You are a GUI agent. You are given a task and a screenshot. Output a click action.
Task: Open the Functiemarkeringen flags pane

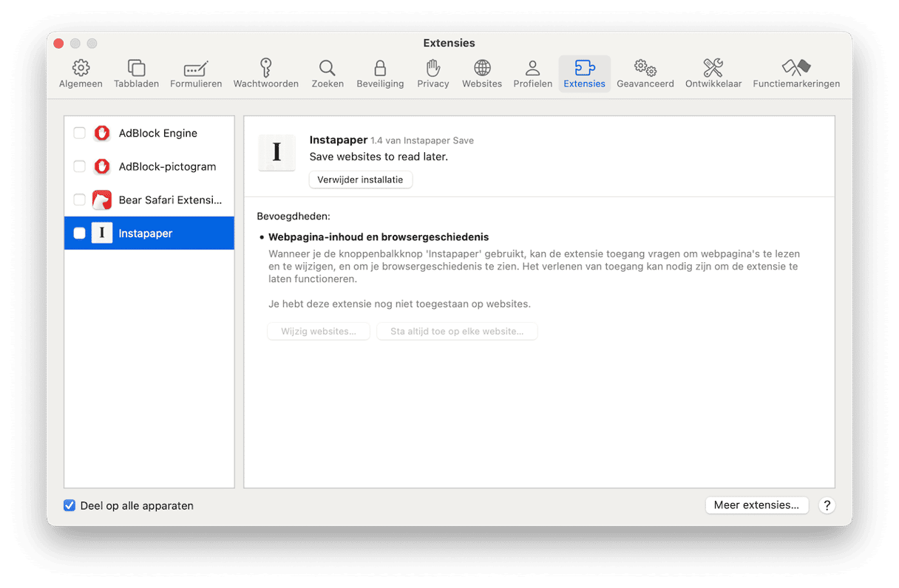tap(796, 74)
